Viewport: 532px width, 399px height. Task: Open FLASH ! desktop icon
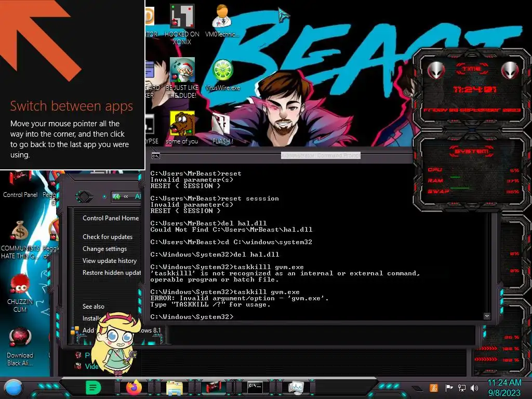[222, 128]
